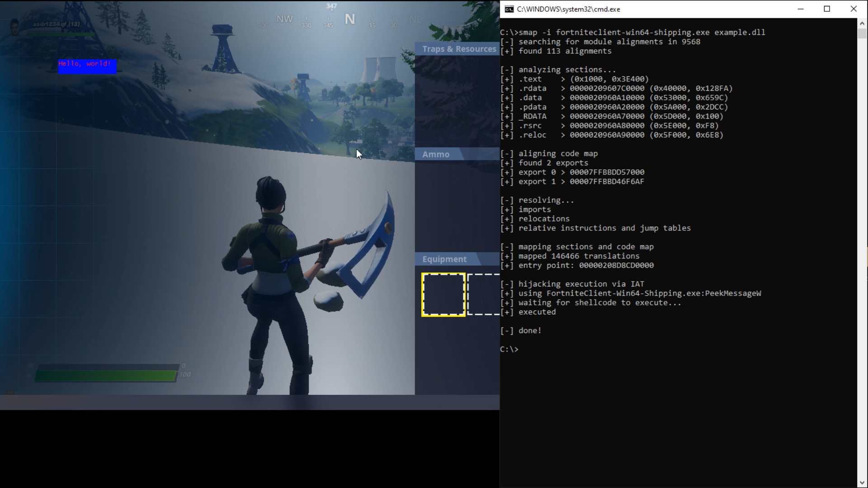The height and width of the screenshot is (488, 868).
Task: Click the console scrollbar up arrow
Action: coord(862,23)
